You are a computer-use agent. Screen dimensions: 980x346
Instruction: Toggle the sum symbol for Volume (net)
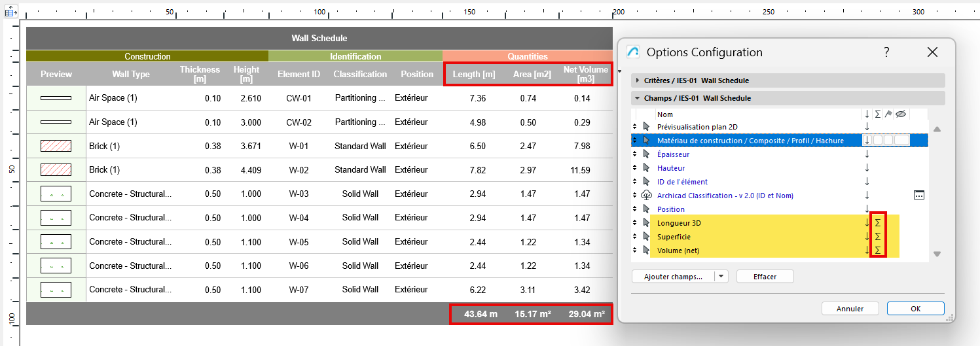(878, 250)
